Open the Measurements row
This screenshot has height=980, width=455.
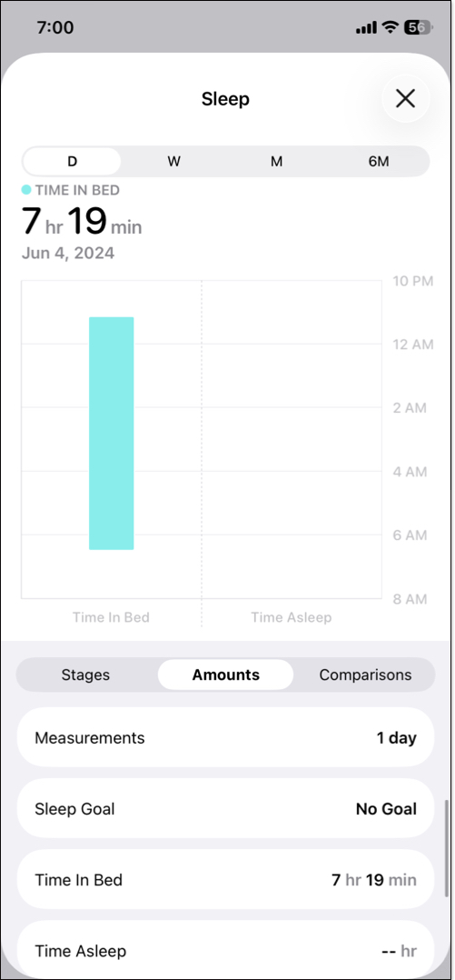click(x=225, y=737)
